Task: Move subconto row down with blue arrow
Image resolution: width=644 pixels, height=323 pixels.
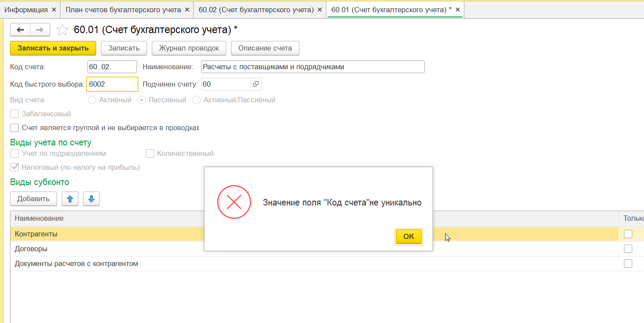Action: 91,199
